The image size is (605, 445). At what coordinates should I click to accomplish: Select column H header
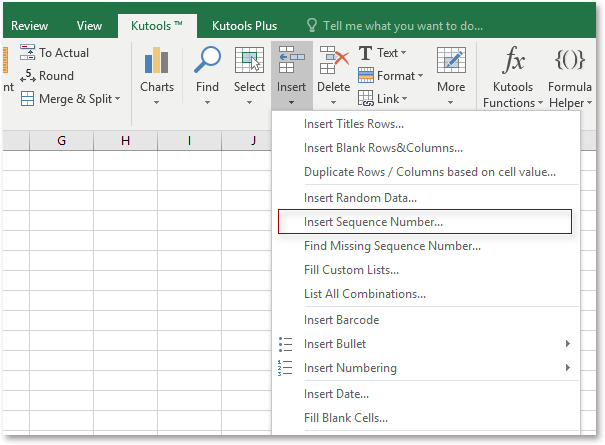[125, 141]
